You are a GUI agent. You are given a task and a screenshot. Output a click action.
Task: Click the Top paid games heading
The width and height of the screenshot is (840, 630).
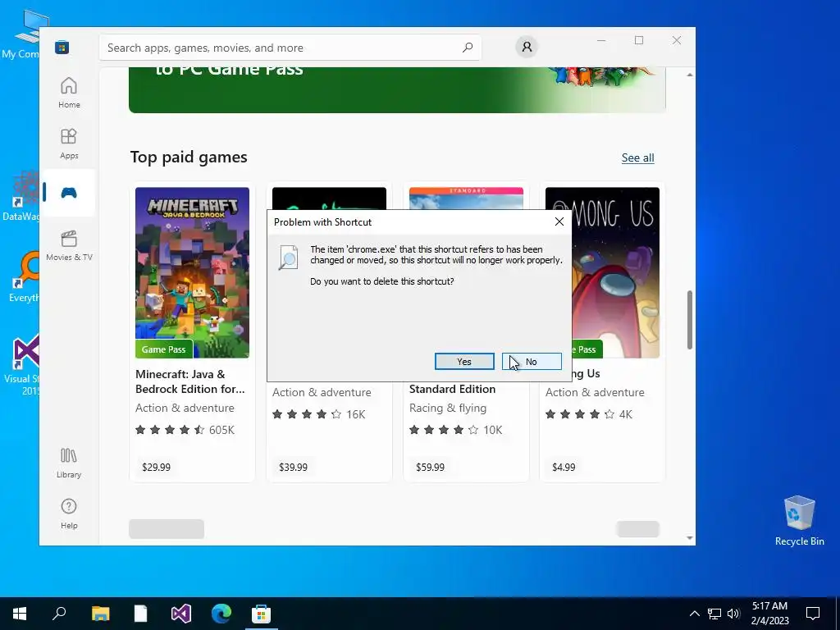[189, 157]
